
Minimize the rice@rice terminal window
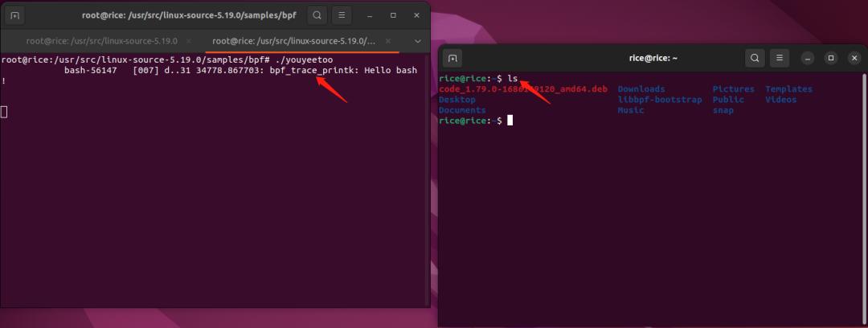click(808, 58)
